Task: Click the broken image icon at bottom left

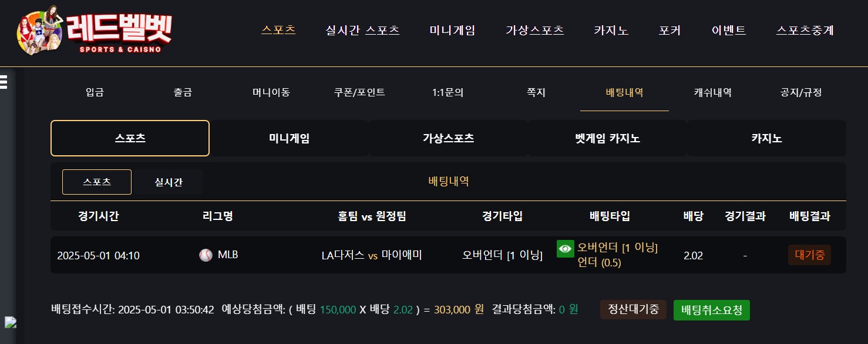Action: coord(10,322)
